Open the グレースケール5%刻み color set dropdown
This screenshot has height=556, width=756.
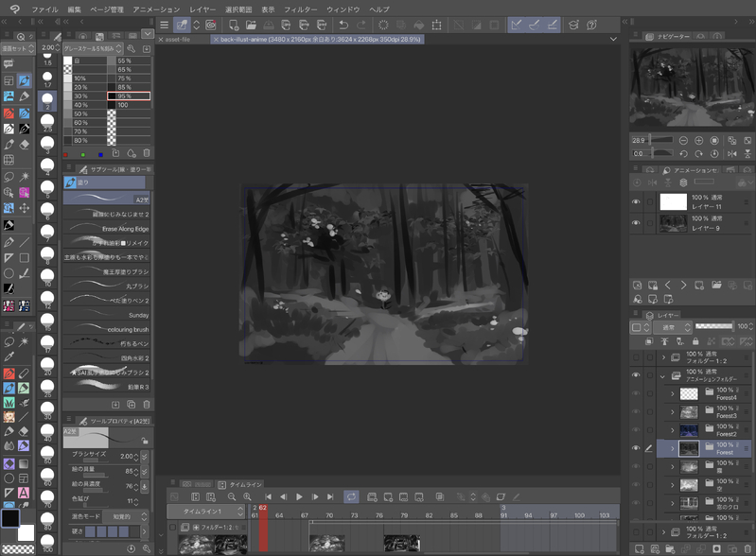click(x=93, y=48)
